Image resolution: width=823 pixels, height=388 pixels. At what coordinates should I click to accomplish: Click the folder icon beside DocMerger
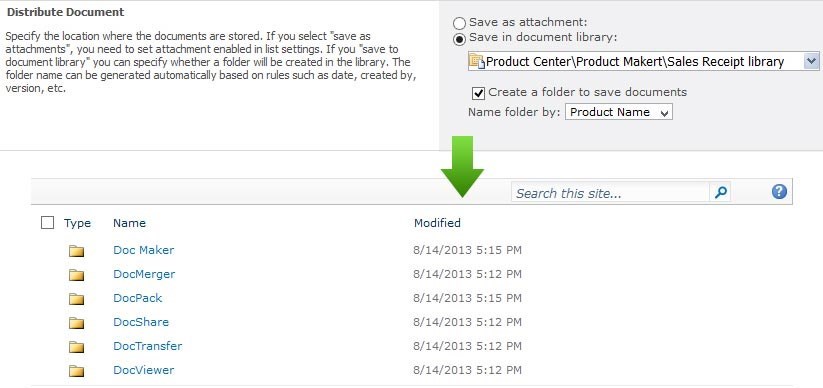point(77,275)
